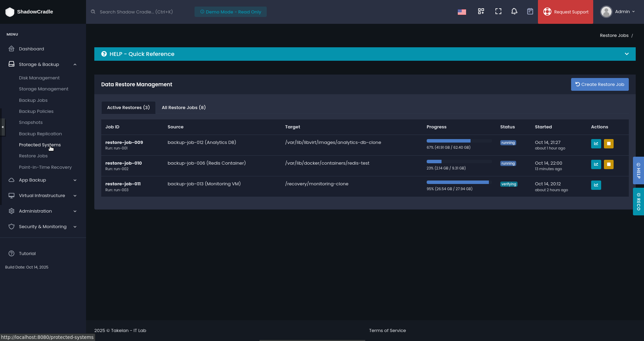The width and height of the screenshot is (644, 341).
Task: Click restore-job-009 progress bar at 67%
Action: coord(459,141)
